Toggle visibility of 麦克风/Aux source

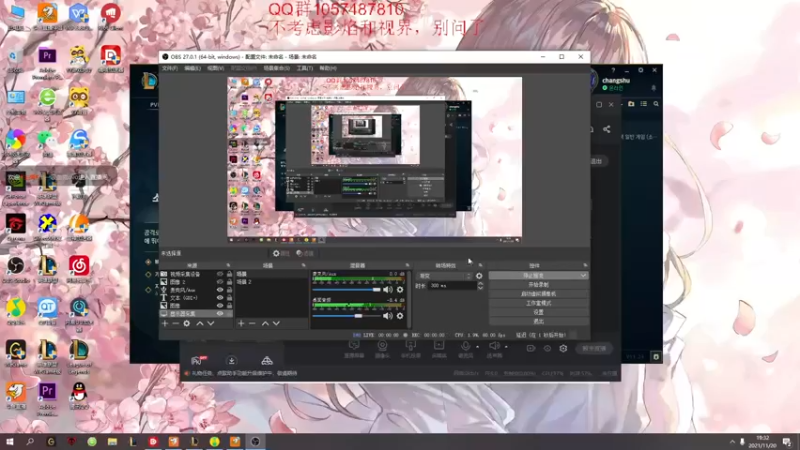220,290
